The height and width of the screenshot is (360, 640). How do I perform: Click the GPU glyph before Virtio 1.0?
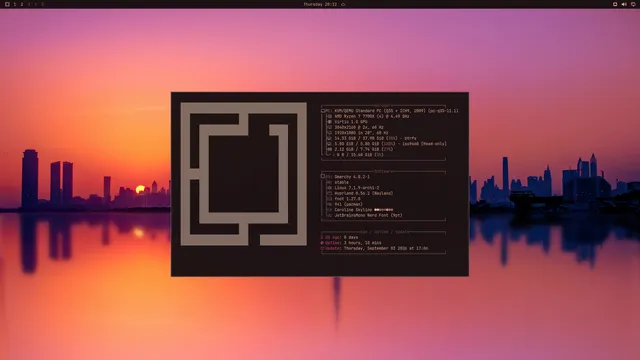click(329, 122)
